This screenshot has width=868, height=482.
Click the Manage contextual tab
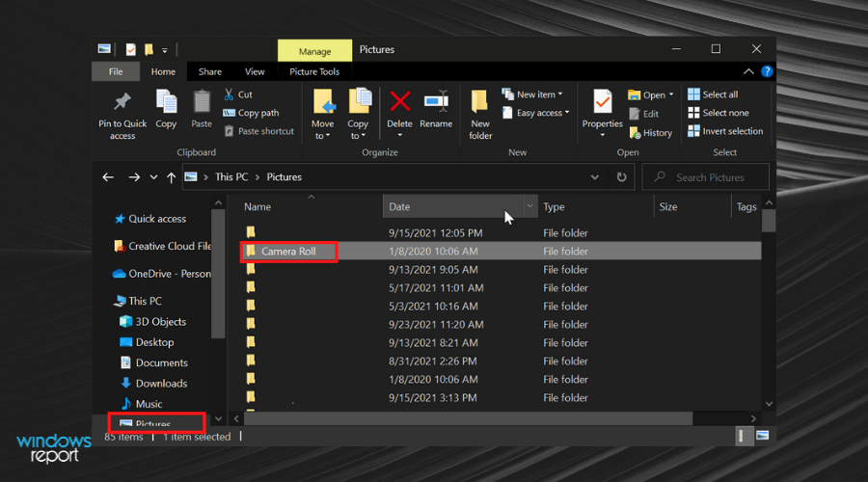[x=314, y=51]
